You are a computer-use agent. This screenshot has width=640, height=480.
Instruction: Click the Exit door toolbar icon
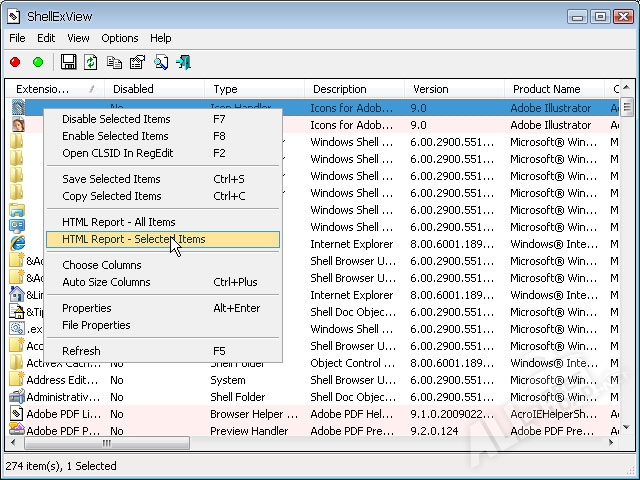click(183, 62)
